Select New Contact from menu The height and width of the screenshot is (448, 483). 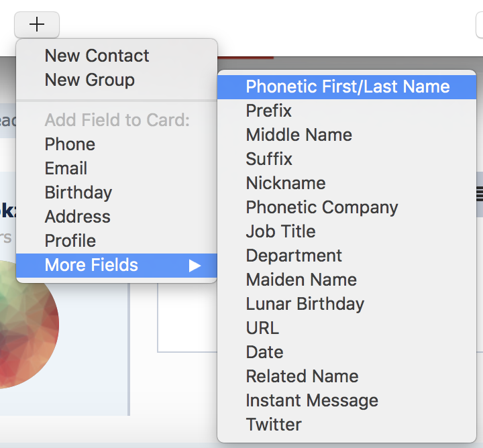(x=97, y=56)
